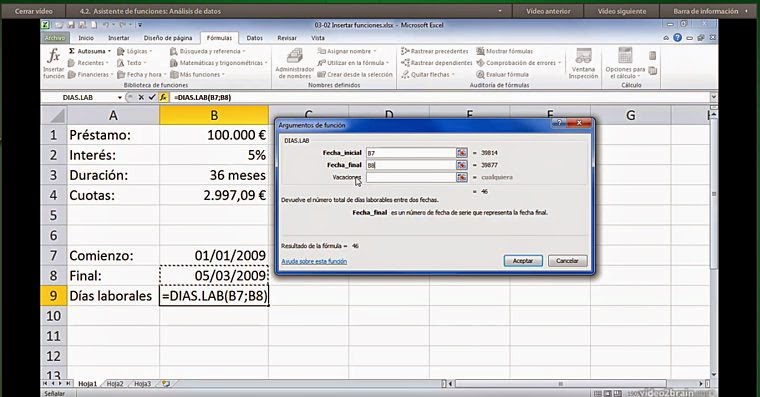760x397 pixels.
Task: Click the Fecha_inicial input field
Action: 411,153
